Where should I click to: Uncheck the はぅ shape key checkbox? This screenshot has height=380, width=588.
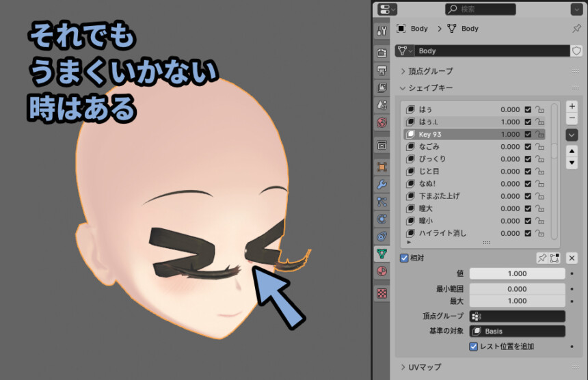pyautogui.click(x=528, y=109)
